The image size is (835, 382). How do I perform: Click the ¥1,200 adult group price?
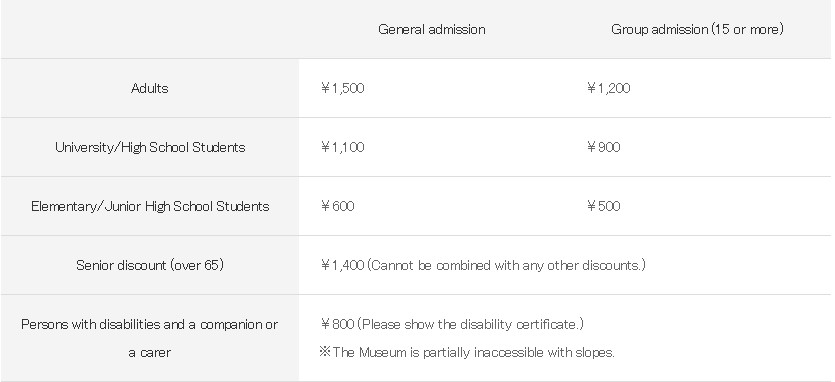click(608, 88)
